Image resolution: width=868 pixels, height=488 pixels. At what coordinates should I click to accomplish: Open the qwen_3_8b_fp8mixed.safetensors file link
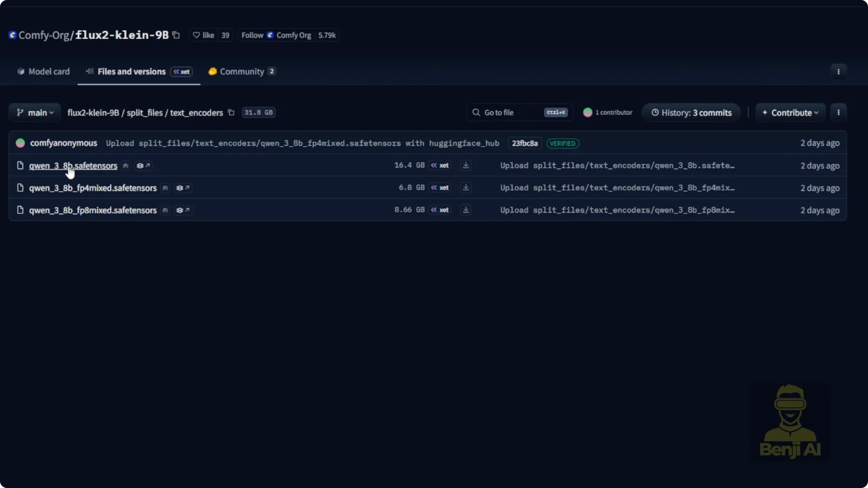point(93,210)
